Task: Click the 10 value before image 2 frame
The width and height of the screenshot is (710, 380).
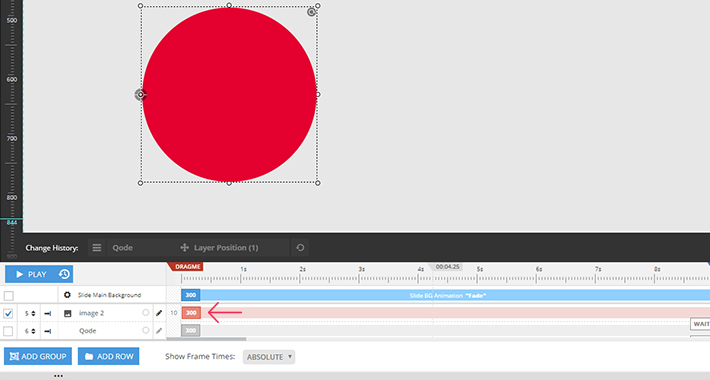Action: click(173, 313)
